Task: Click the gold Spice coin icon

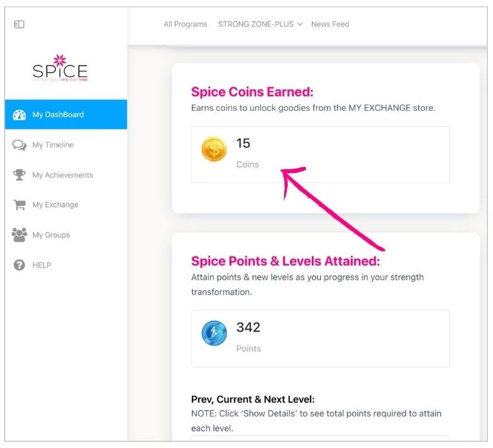Action: (x=214, y=150)
